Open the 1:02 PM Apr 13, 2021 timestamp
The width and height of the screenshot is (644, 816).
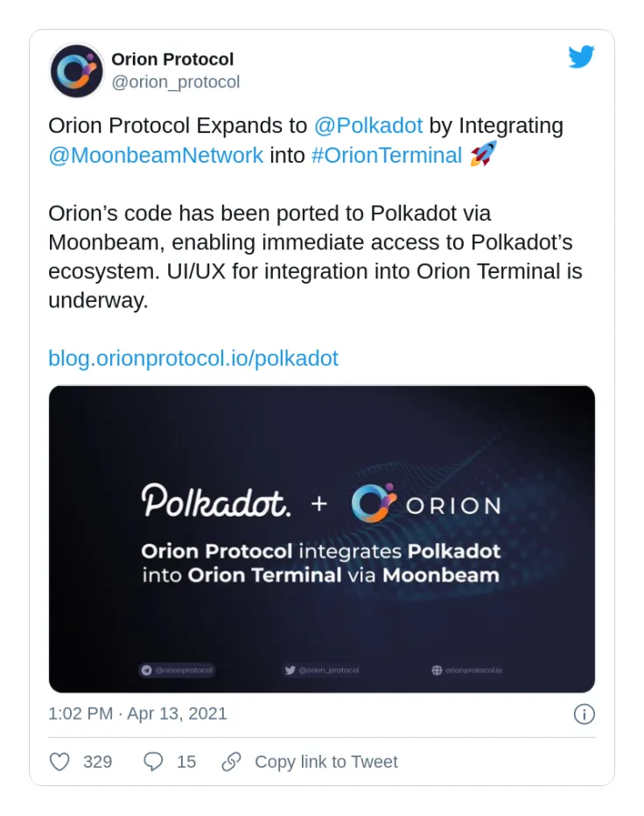point(137,714)
